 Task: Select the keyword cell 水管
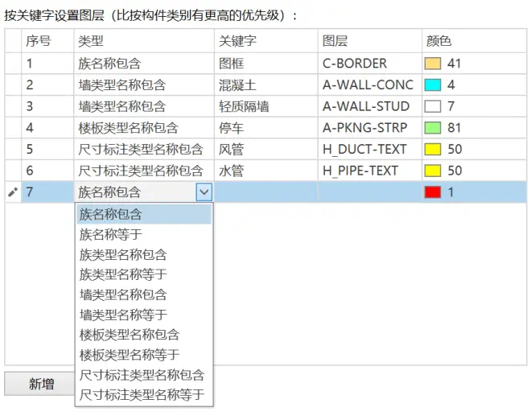[266, 171]
